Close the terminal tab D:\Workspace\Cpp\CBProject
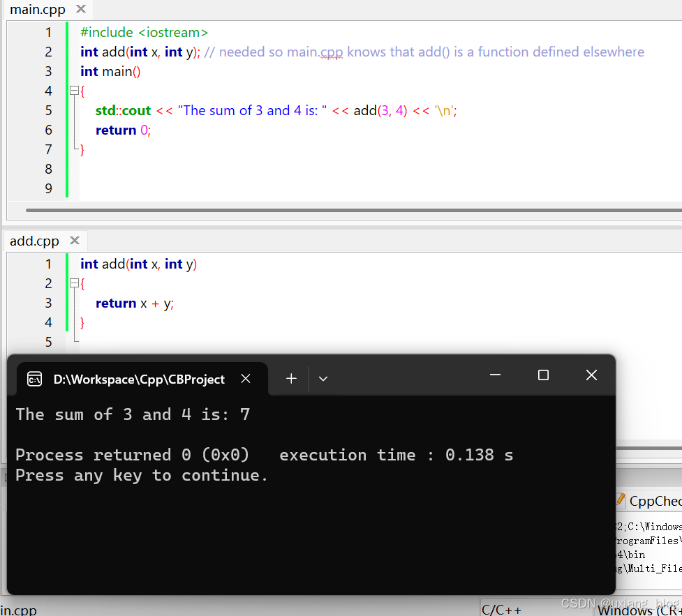The width and height of the screenshot is (682, 616). [246, 379]
